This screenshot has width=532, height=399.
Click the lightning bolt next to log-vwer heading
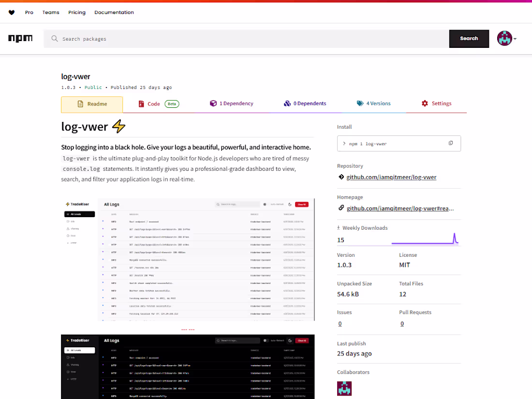tap(118, 126)
